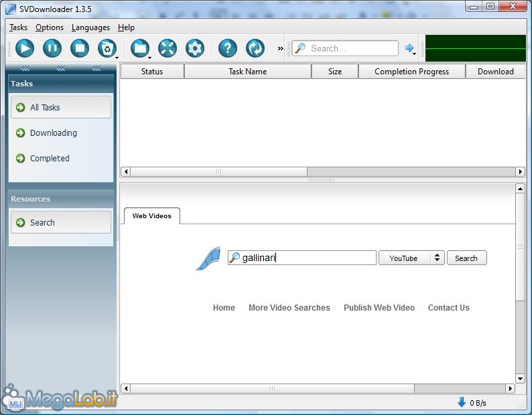Screen dimensions: 532x415
Task: Open settings via the gear icon
Action: point(195,48)
